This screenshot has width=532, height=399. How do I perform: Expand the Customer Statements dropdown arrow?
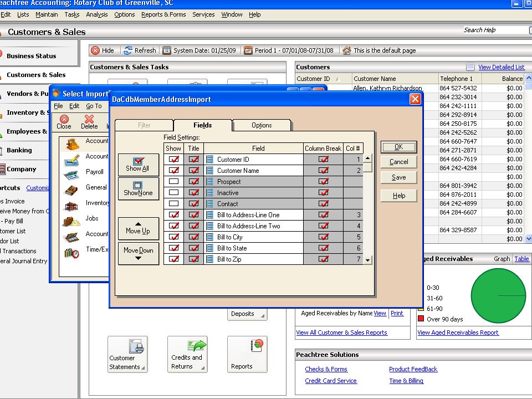143,368
